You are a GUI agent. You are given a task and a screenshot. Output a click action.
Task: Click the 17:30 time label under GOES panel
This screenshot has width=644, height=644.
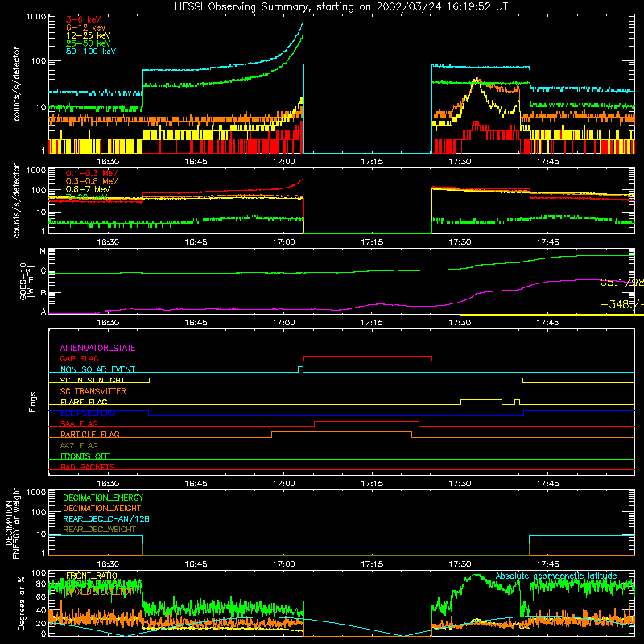[x=460, y=323]
